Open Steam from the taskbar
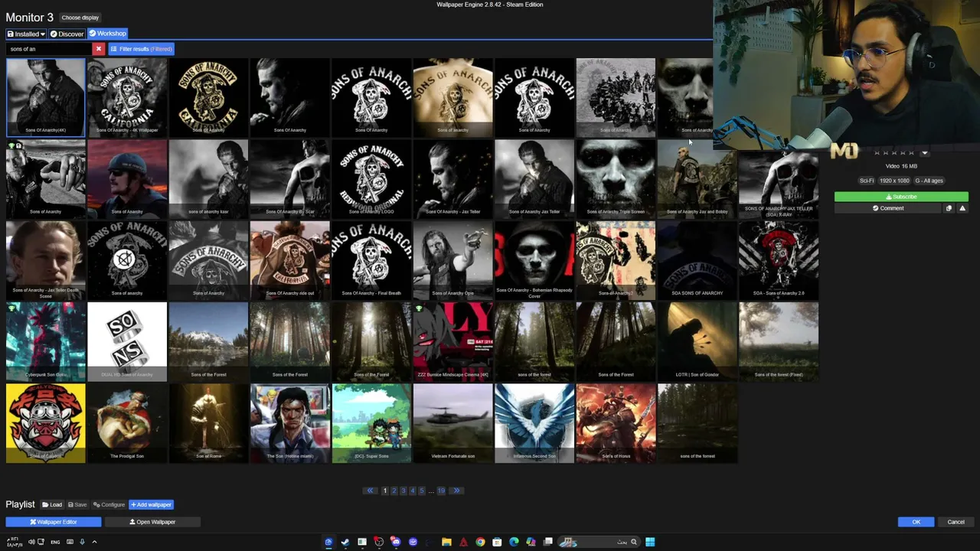 pos(345,542)
